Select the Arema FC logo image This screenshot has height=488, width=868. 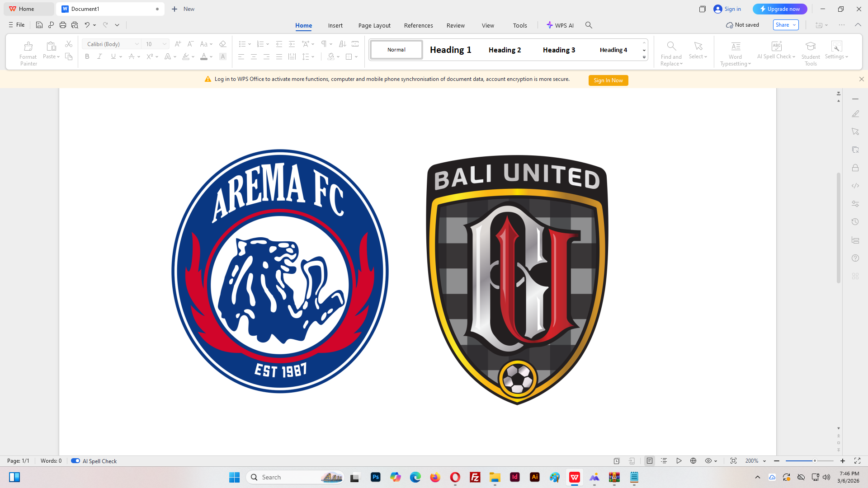pyautogui.click(x=280, y=271)
